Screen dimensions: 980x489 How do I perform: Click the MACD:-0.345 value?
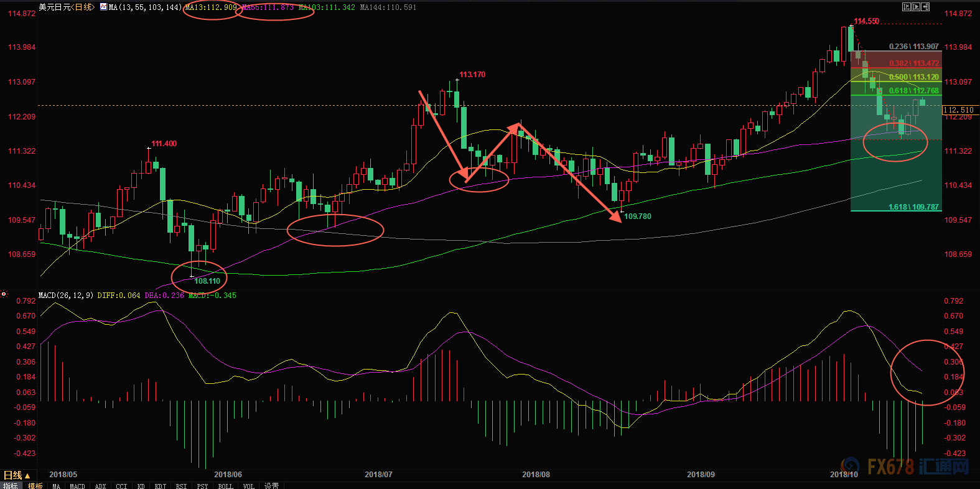[212, 296]
